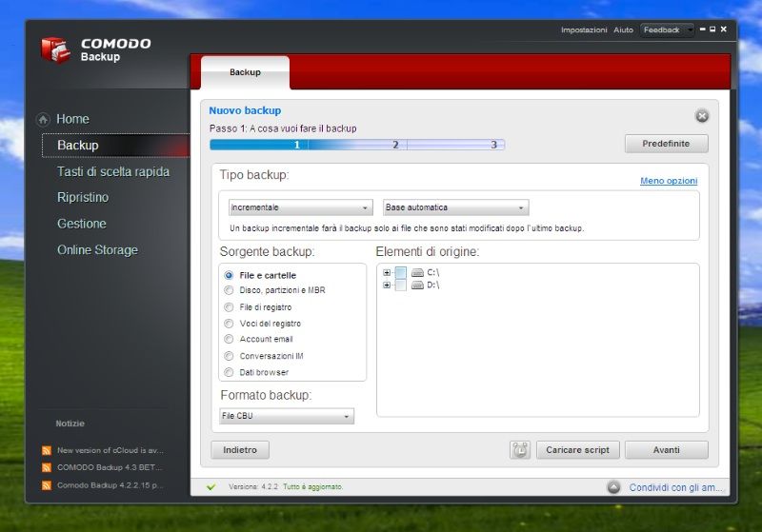Viewport: 762px width, 532px height.
Task: Open news item Comodo Backup 4.2.2.15
Action: click(110, 485)
